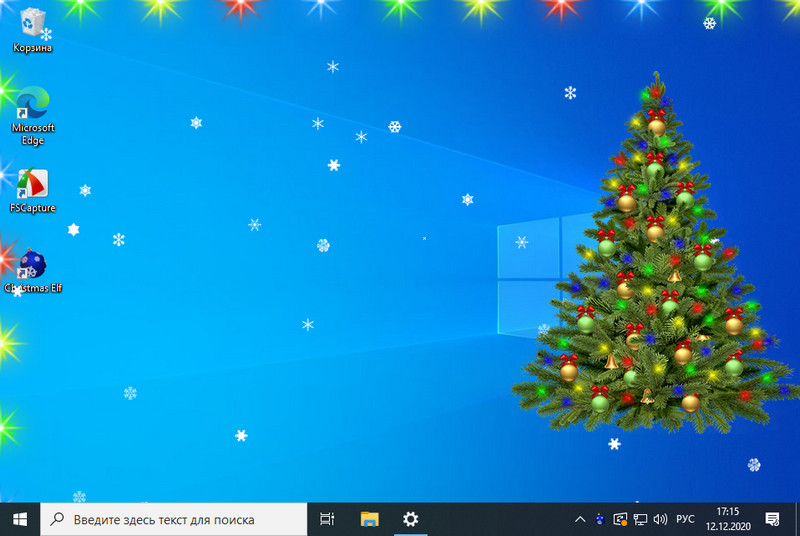Screen dimensions: 800x536
Task: Select the FSCapture desktop shortcut
Action: 32,191
